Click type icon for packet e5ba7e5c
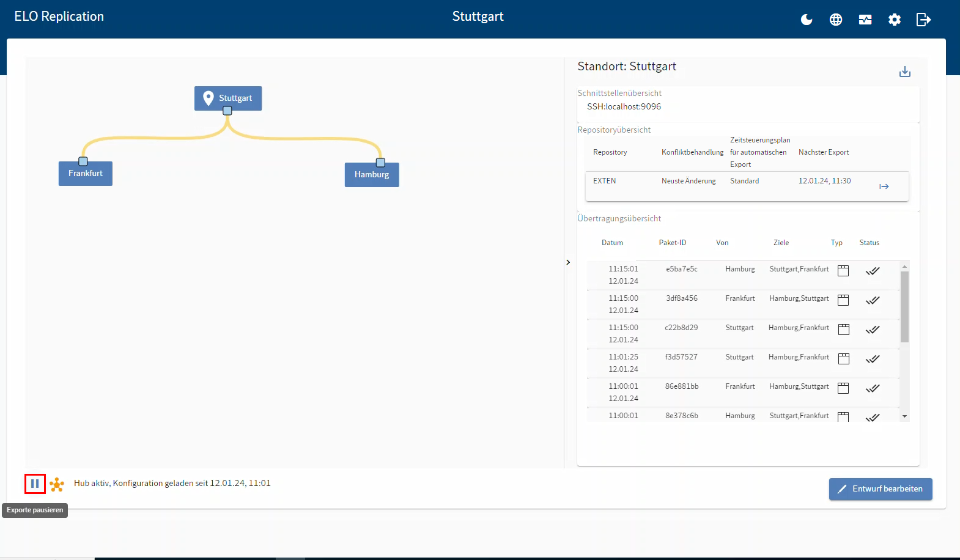 tap(843, 271)
